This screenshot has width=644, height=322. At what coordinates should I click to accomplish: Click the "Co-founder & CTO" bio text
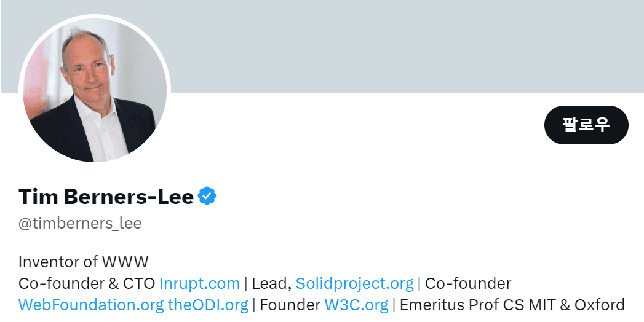point(87,283)
